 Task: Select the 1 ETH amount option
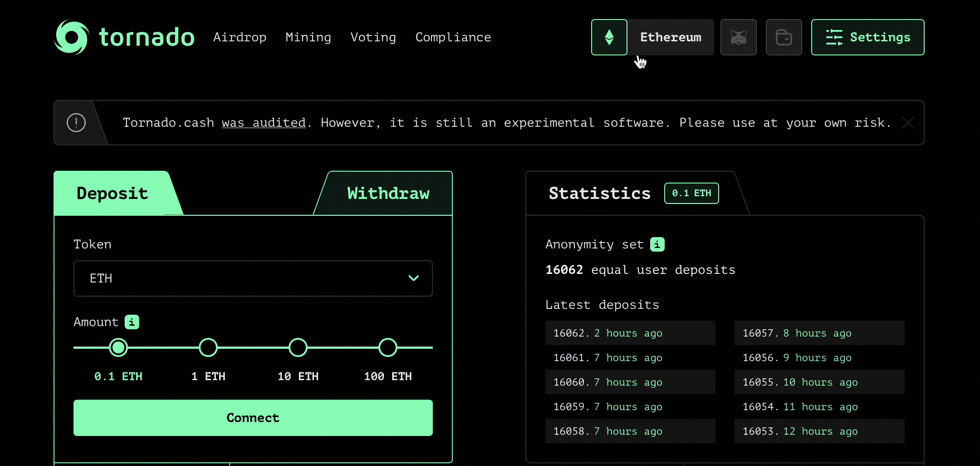point(208,347)
